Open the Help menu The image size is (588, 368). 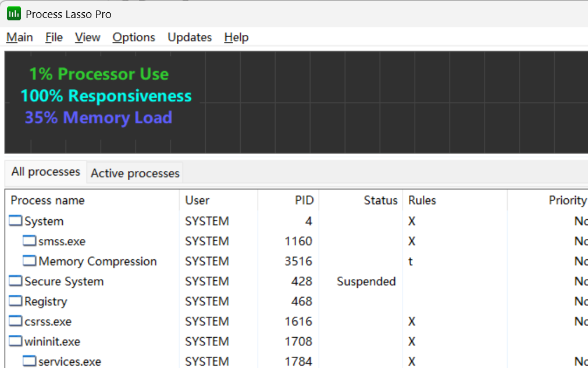236,37
